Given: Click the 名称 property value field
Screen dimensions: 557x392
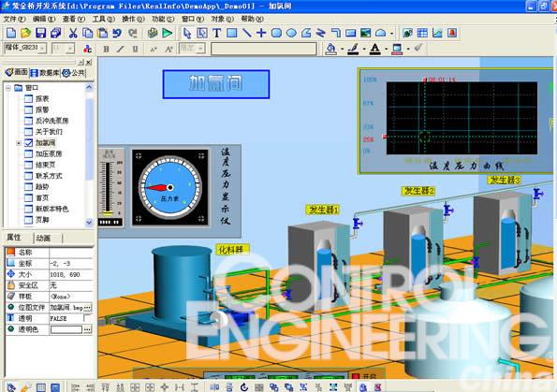Looking at the screenshot, I should point(71,253).
